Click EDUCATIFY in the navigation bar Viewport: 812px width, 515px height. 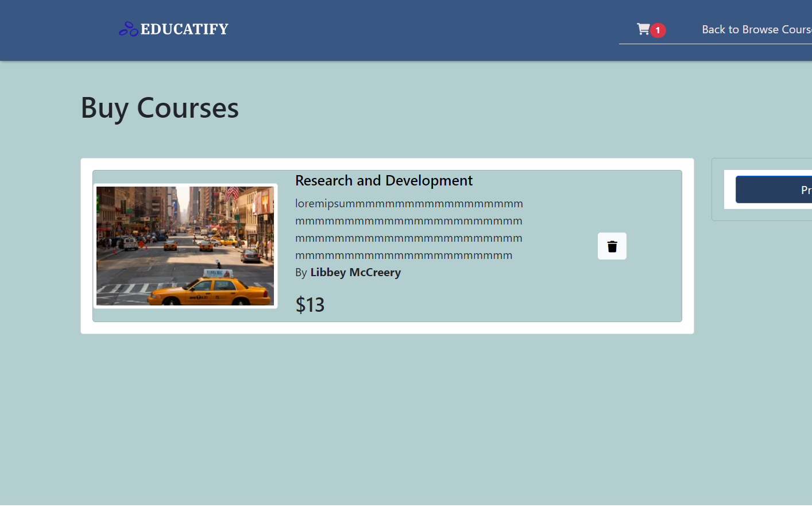(185, 28)
